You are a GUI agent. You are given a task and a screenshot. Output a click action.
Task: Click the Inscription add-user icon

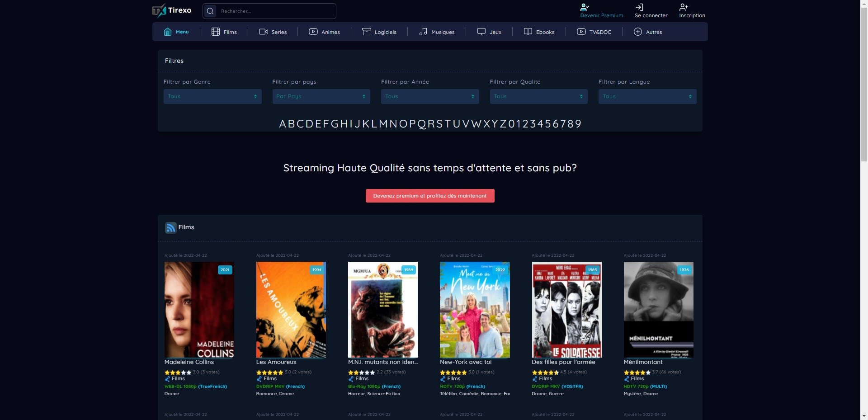pos(684,7)
